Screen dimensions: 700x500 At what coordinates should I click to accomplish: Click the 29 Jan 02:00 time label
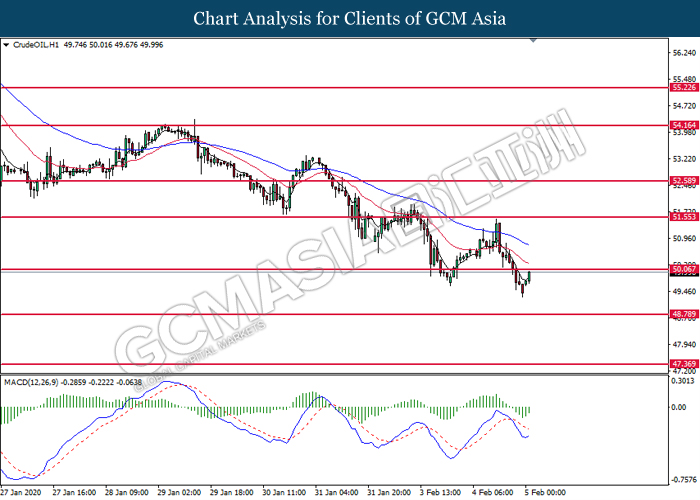[x=179, y=492]
